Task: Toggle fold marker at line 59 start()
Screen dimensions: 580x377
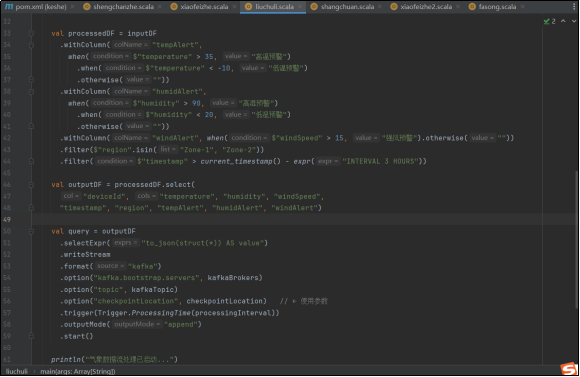Action: click(x=31, y=336)
